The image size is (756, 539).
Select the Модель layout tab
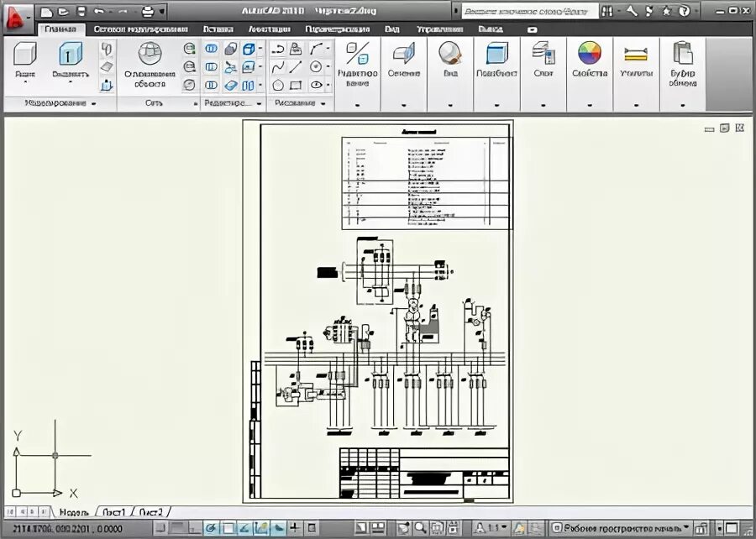pos(74,512)
